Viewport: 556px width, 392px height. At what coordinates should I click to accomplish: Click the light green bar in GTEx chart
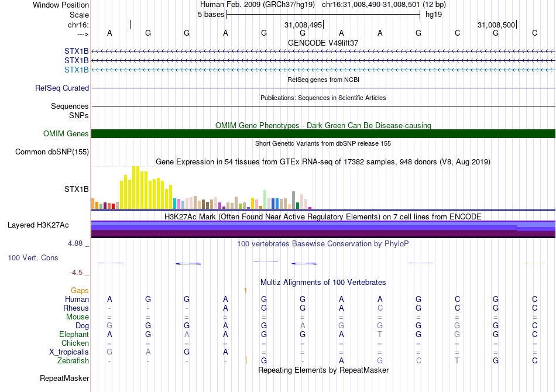click(265, 200)
